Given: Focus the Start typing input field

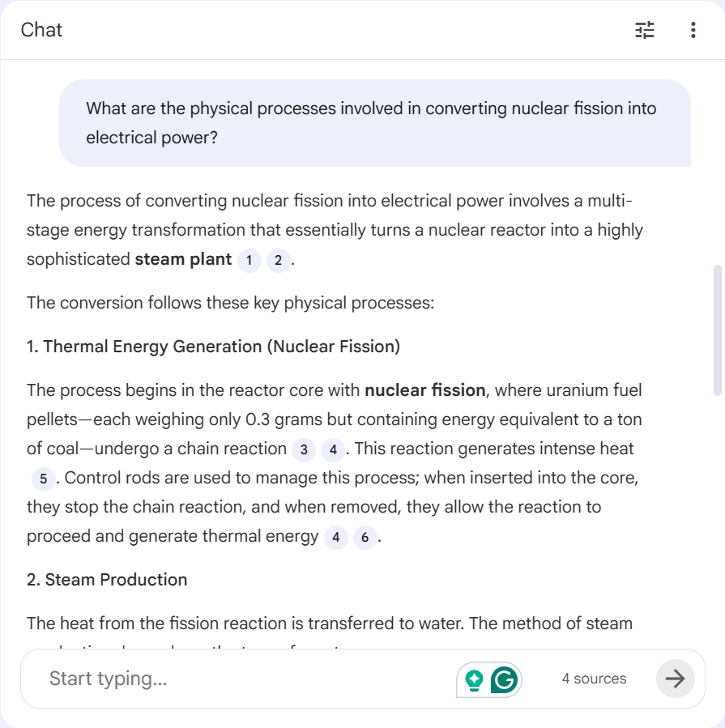Looking at the screenshot, I should (x=243, y=679).
